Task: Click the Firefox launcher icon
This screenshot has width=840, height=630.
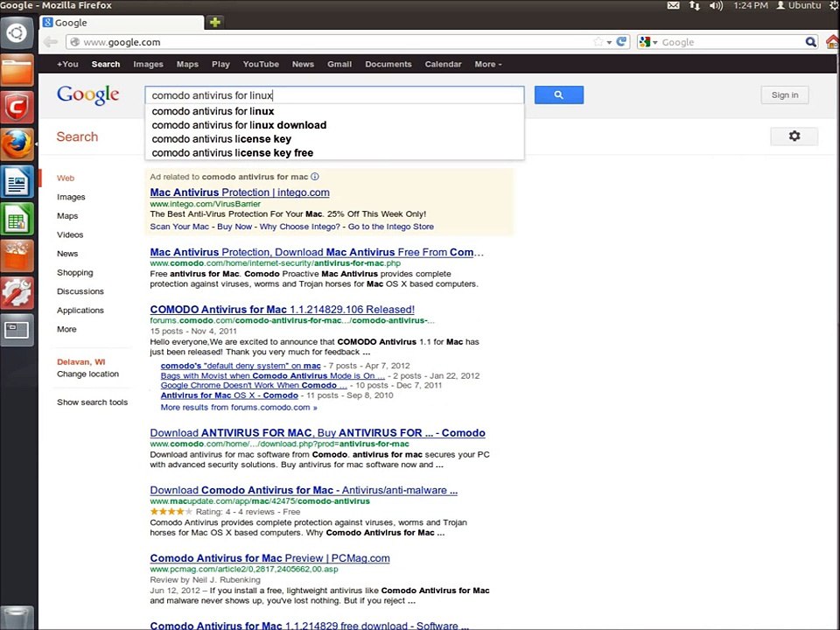Action: pos(17,144)
